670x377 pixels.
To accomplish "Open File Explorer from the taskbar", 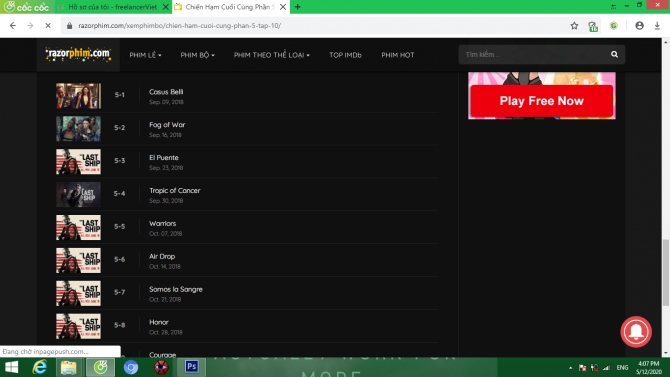I will (x=68, y=367).
